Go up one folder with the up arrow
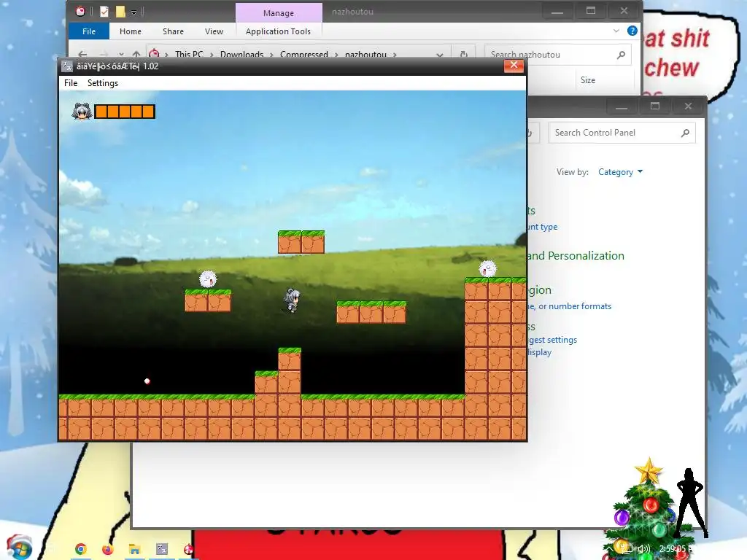747x560 pixels. (136, 54)
